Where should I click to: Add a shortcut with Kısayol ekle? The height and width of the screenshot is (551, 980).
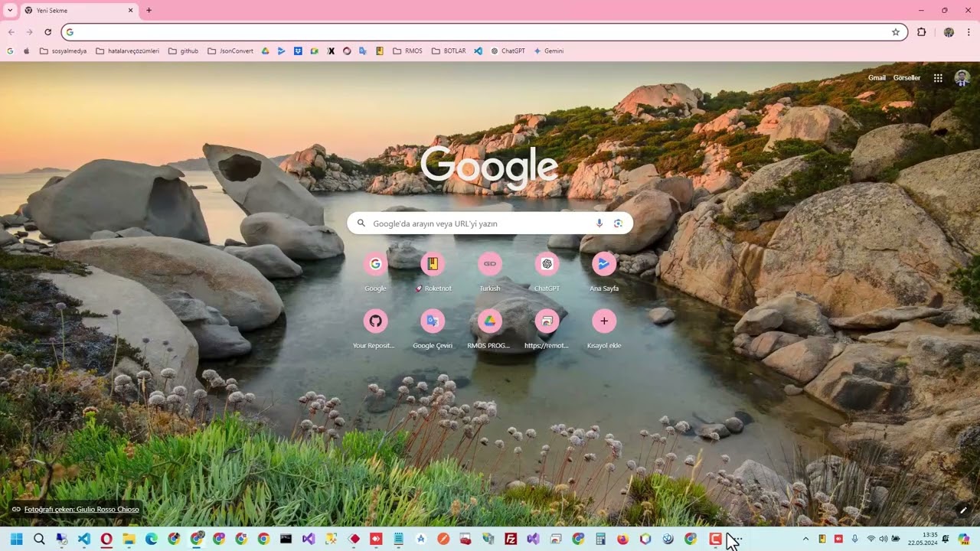coord(604,329)
